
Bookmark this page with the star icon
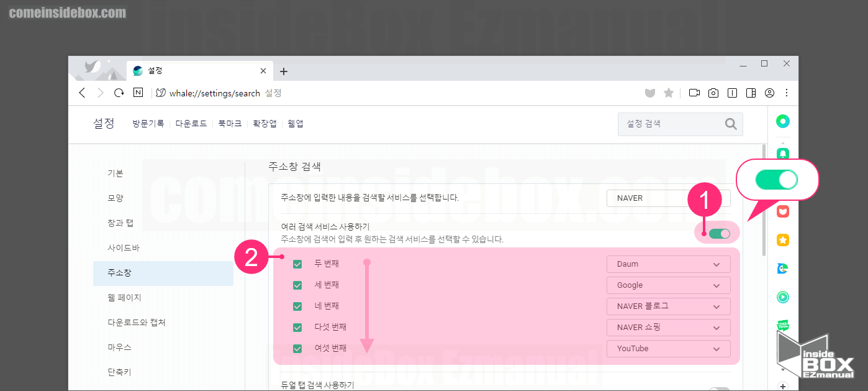(x=669, y=93)
